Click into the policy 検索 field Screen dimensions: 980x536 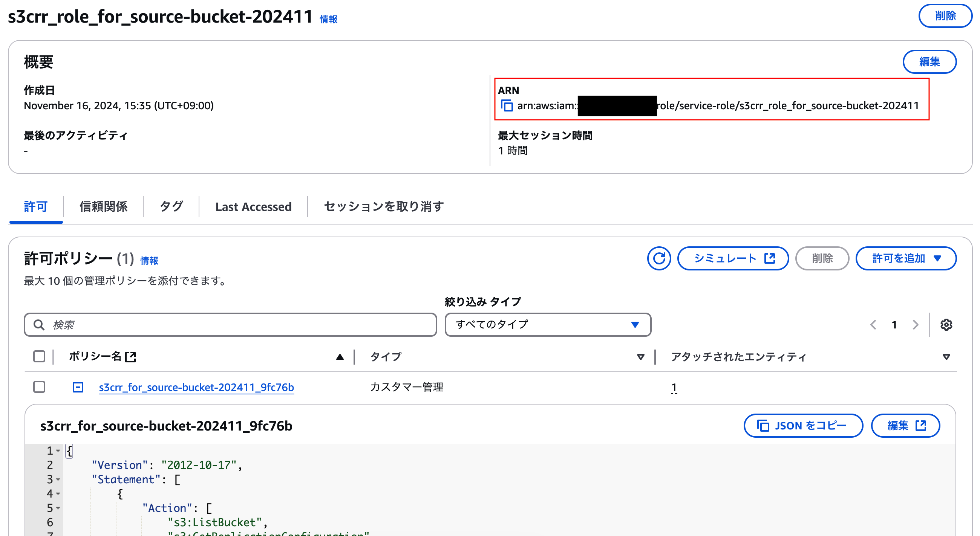pos(236,325)
